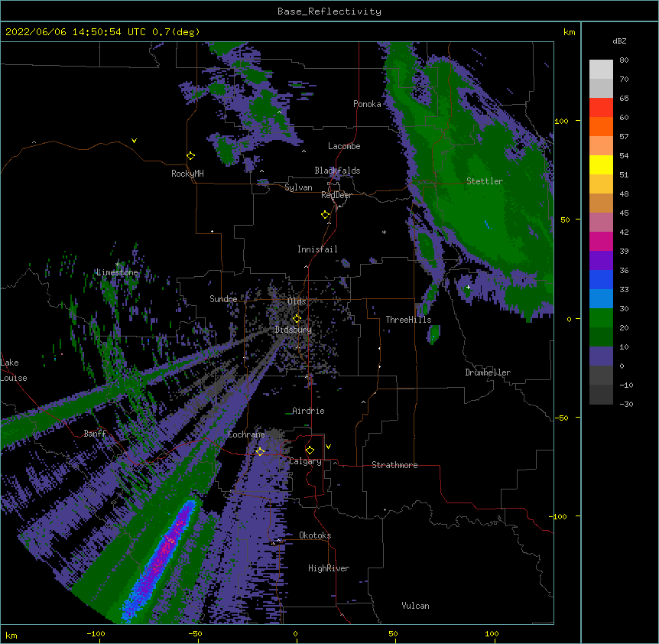This screenshot has height=644, width=659.
Task: Select the grey 65-70 dBZ swatch
Action: (601, 88)
